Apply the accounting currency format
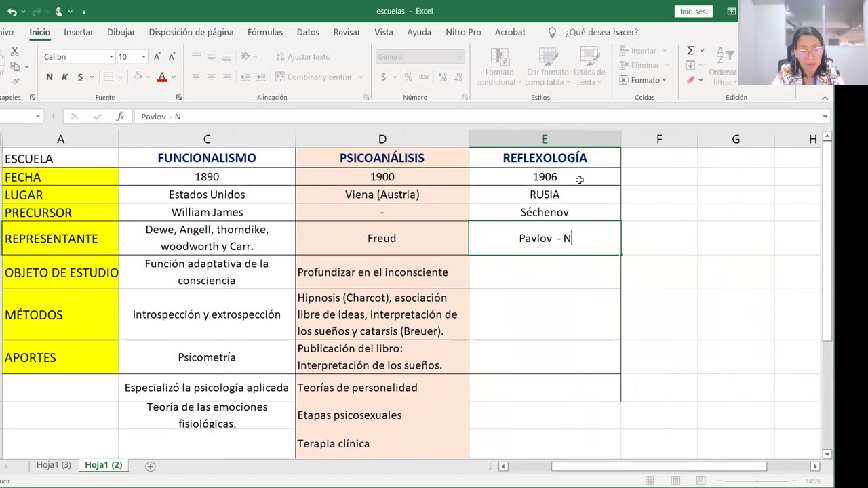Screen dimensions: 868x488 (383, 77)
